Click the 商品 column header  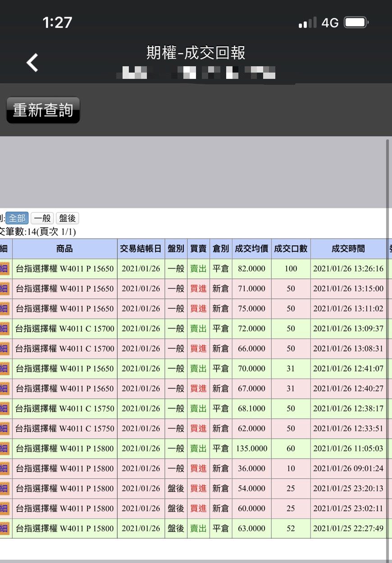[x=64, y=249]
